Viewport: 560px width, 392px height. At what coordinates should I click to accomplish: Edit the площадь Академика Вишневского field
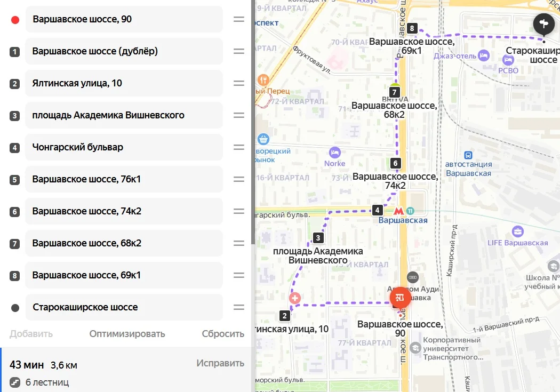pos(124,115)
